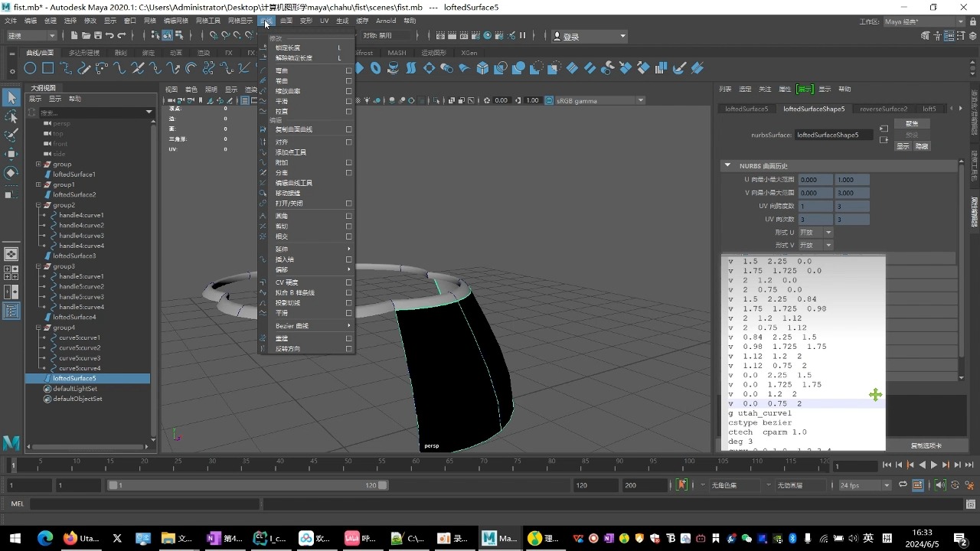Collapse the group4 outliner node
Viewport: 980px width, 551px height.
pos(38,328)
